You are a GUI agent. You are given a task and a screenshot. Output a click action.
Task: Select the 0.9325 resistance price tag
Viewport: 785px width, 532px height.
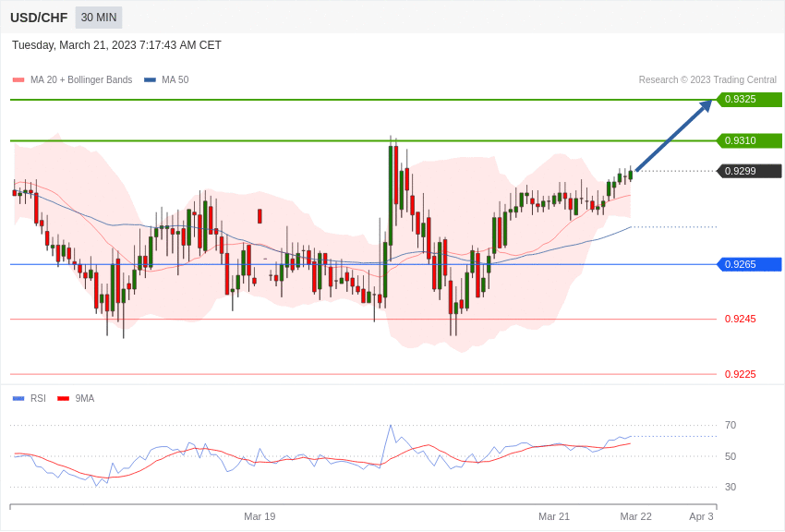(x=749, y=99)
